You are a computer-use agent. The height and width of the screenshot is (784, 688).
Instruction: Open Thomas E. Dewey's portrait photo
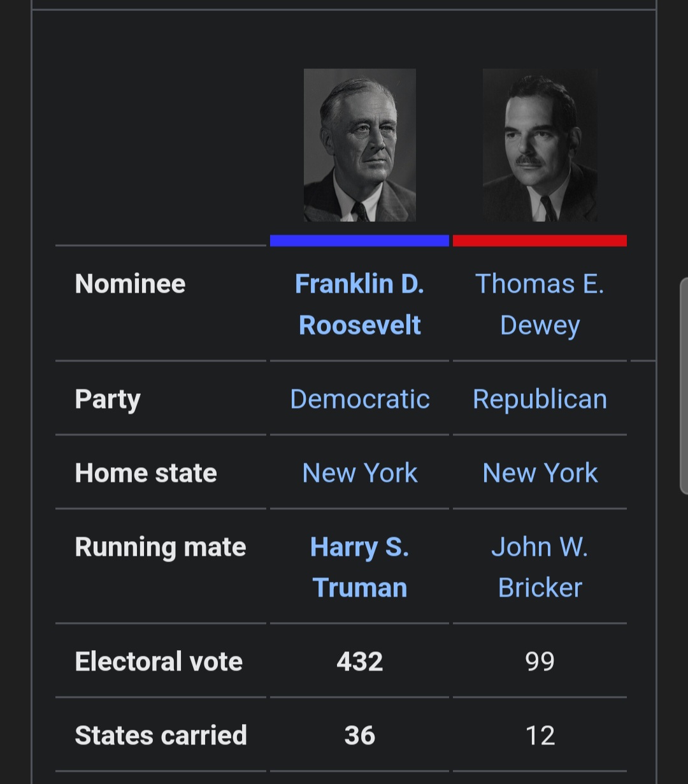coord(540,145)
